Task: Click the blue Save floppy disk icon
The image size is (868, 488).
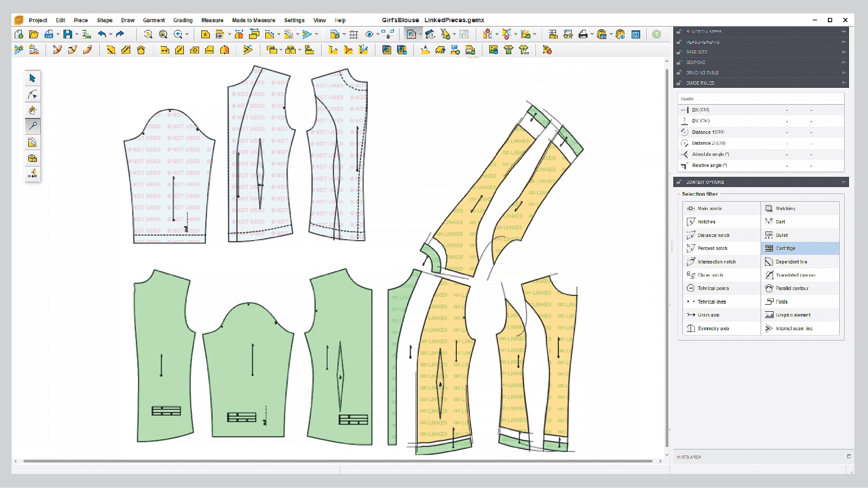Action: 68,34
